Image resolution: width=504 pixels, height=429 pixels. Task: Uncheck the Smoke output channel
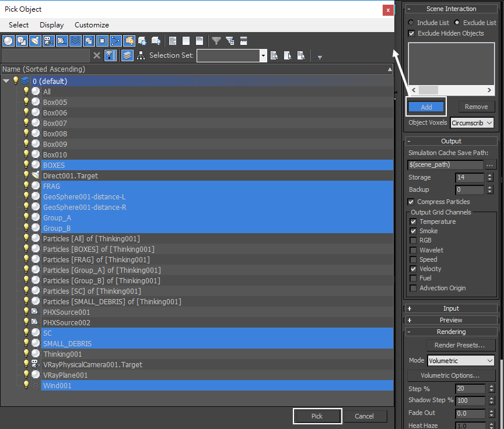point(414,231)
